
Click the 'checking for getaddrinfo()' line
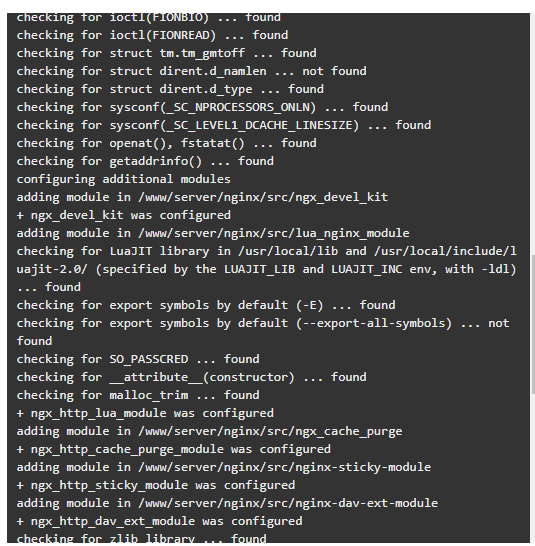coord(145,161)
